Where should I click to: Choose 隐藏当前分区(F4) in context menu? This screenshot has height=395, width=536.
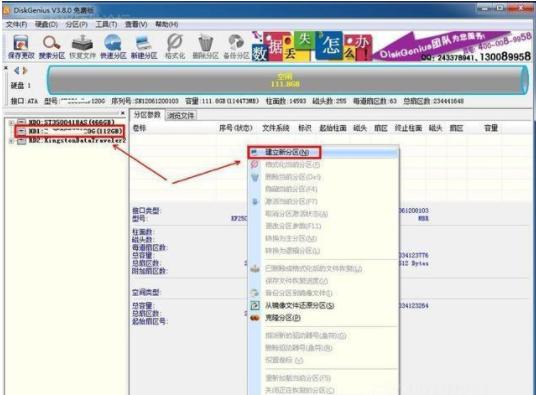(x=323, y=189)
